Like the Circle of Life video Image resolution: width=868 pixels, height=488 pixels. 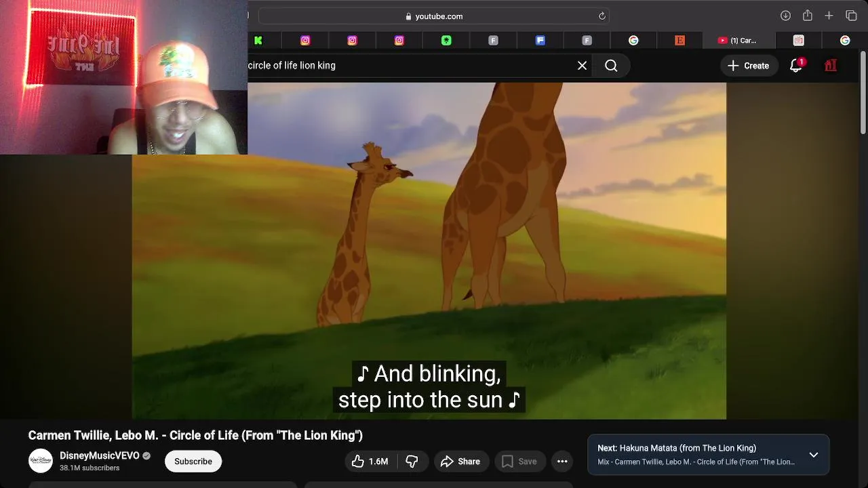point(370,462)
